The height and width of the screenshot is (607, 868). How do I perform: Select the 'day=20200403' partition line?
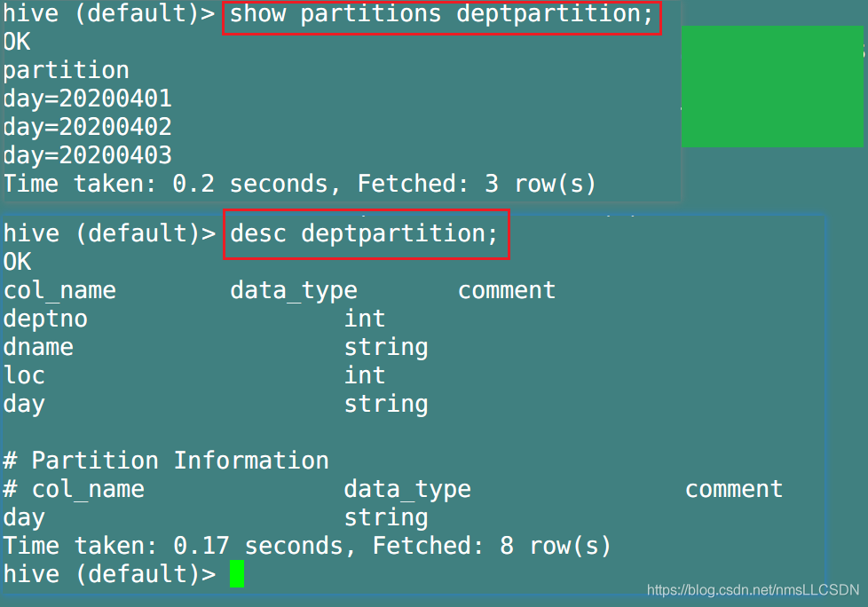[88, 155]
